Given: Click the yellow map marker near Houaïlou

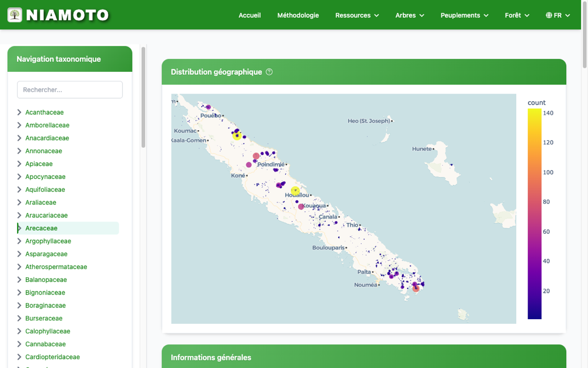Looking at the screenshot, I should pyautogui.click(x=295, y=191).
